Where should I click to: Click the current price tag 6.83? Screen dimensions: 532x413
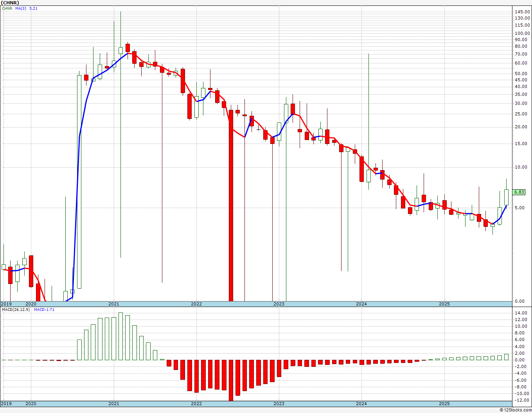[519, 192]
